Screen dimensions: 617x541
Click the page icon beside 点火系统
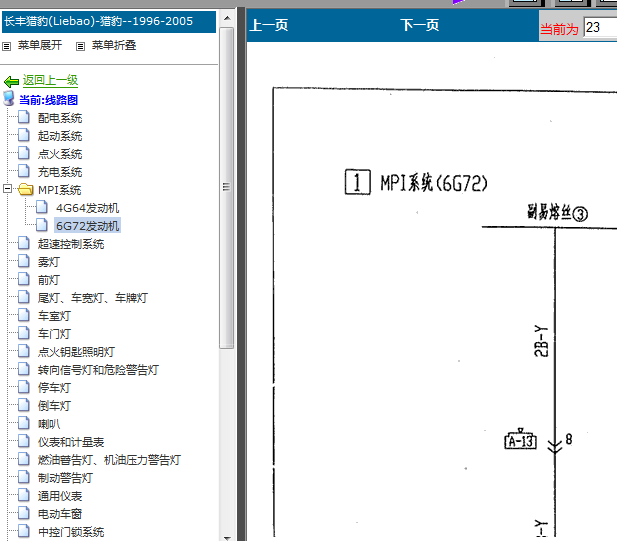[x=24, y=153]
